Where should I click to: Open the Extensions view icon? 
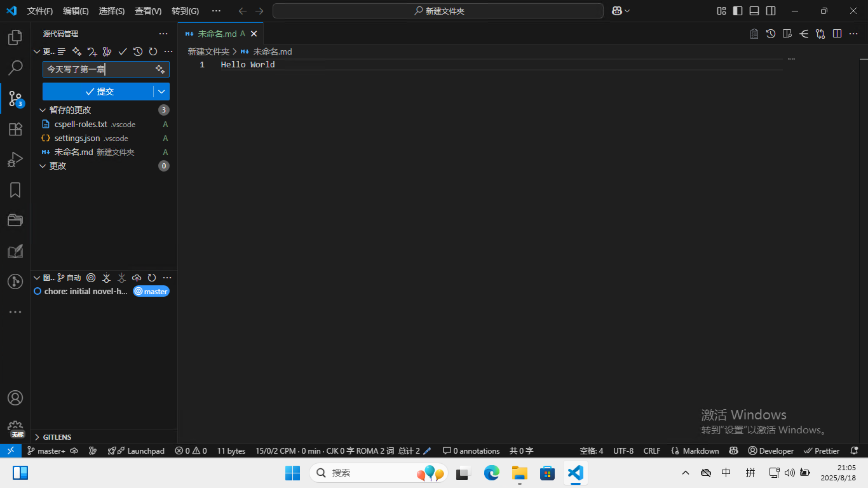pyautogui.click(x=15, y=130)
